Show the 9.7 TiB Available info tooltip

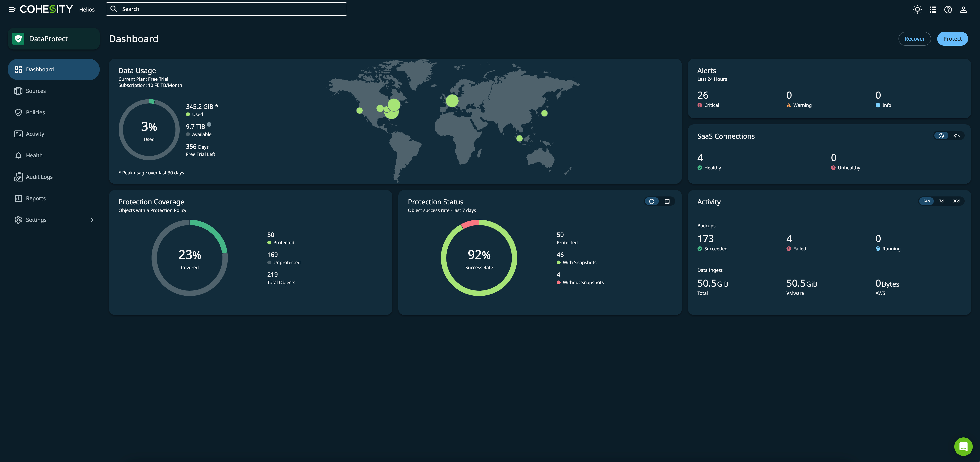(209, 125)
